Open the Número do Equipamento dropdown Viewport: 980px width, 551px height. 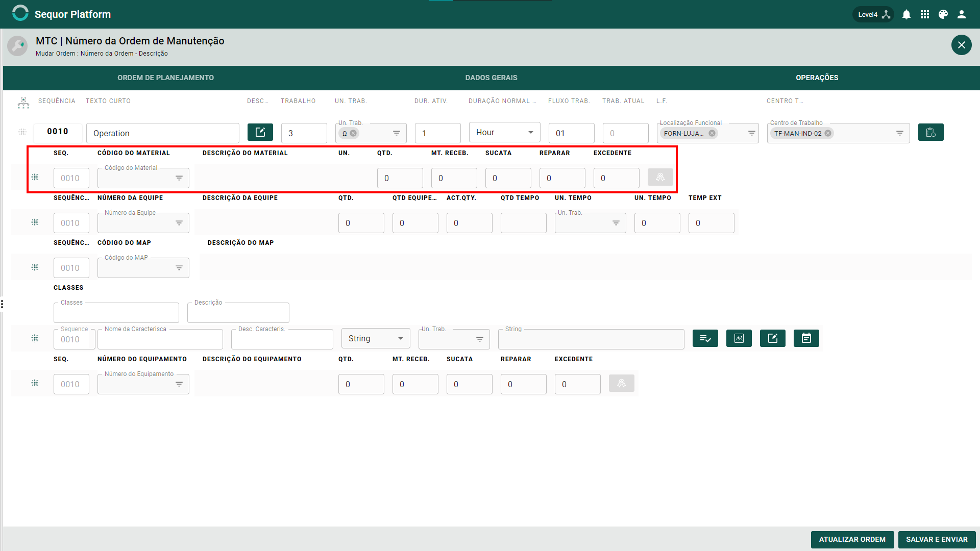pyautogui.click(x=179, y=384)
